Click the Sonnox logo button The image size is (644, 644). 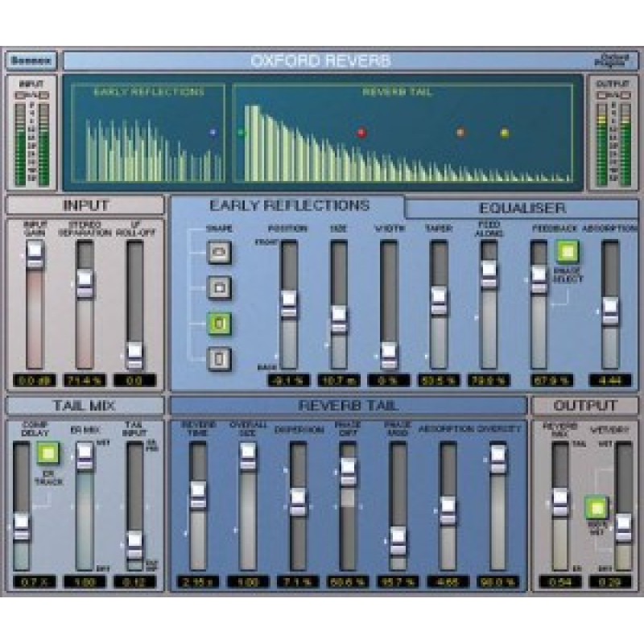pos(31,60)
